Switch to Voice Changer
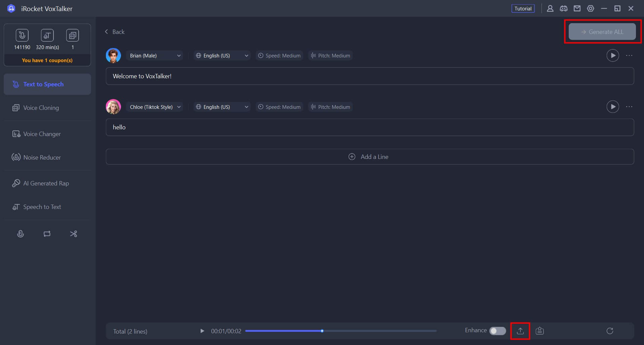The height and width of the screenshot is (345, 644). pos(47,134)
